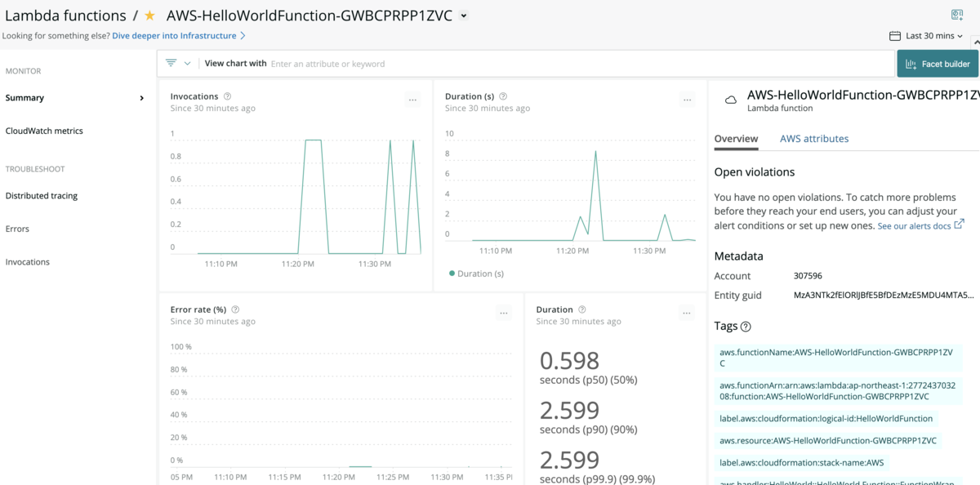Select the cloudformation logical-id tag

pos(826,418)
